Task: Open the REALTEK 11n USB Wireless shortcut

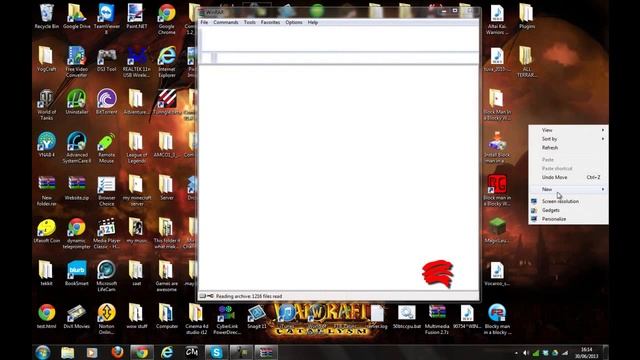Action: coord(136,61)
